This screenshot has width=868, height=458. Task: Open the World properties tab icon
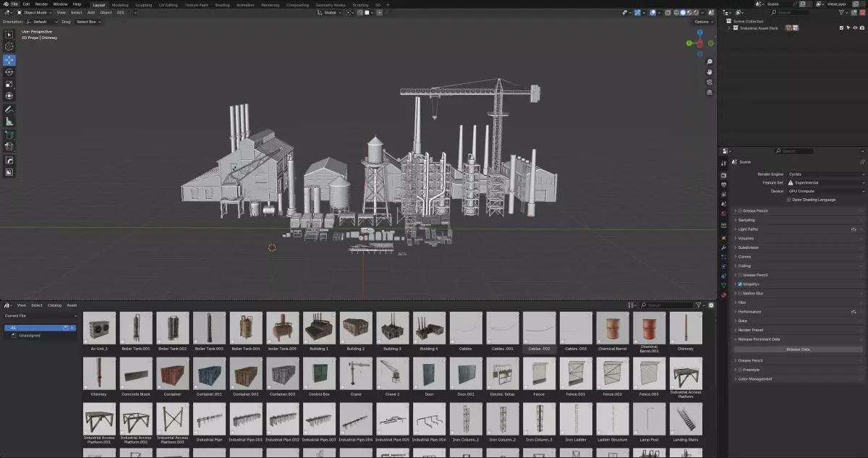[x=723, y=213]
